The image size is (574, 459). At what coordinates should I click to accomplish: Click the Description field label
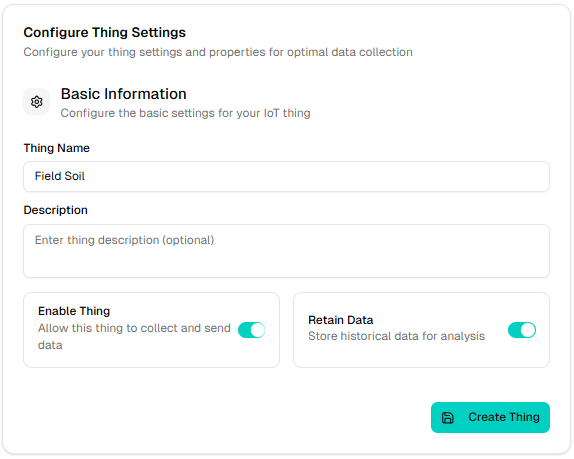56,210
